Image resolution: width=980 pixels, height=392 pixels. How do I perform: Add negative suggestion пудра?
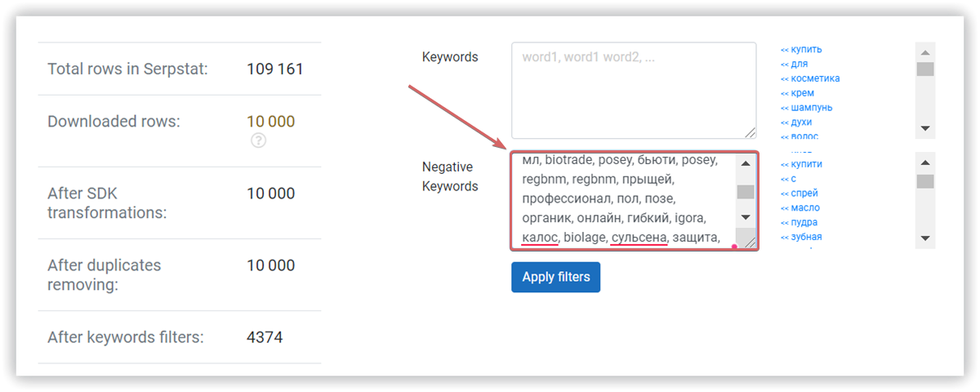tap(799, 223)
